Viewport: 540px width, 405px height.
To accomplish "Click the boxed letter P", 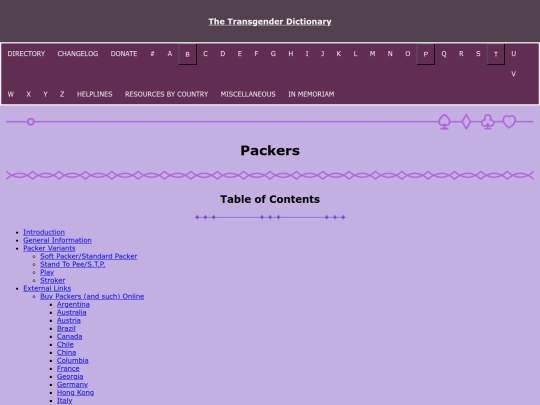I will [426, 54].
